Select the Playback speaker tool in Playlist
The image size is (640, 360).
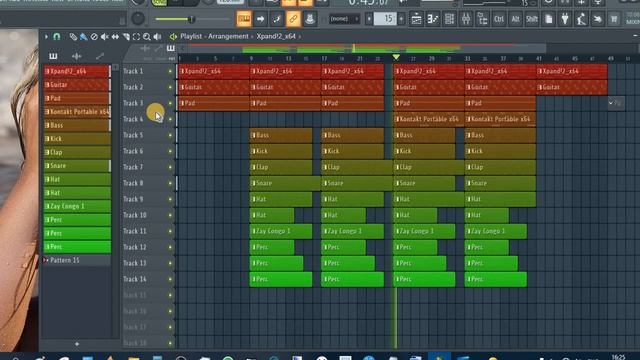[157, 37]
